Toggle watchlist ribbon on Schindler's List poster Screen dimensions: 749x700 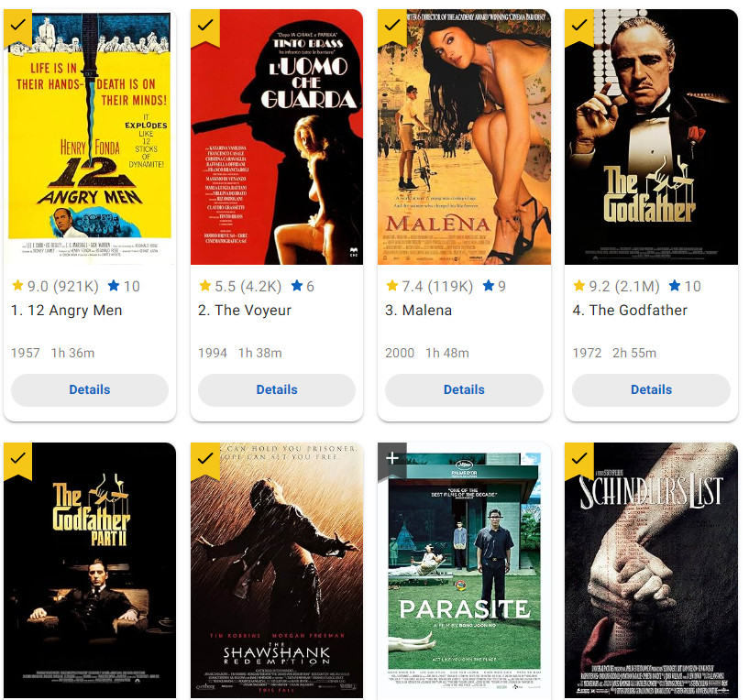579,460
